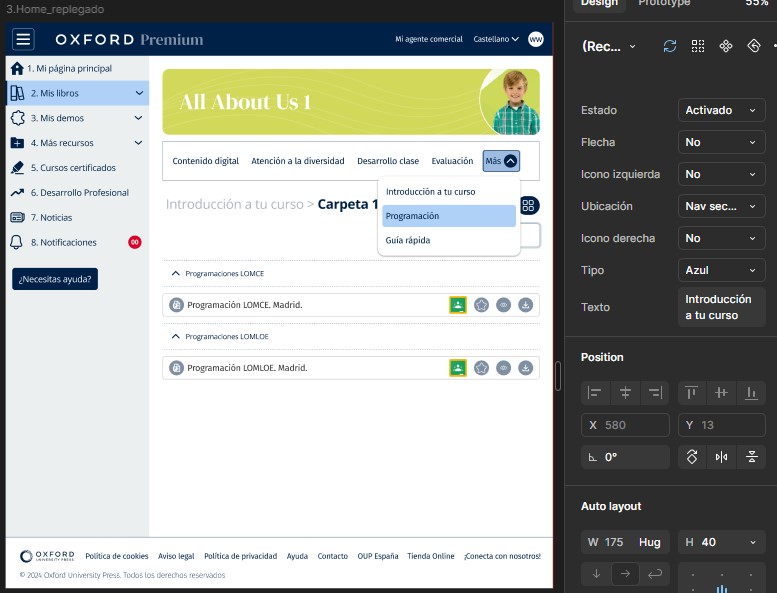The height and width of the screenshot is (593, 777).
Task: Choose Programación in the Más menu
Action: pos(449,216)
